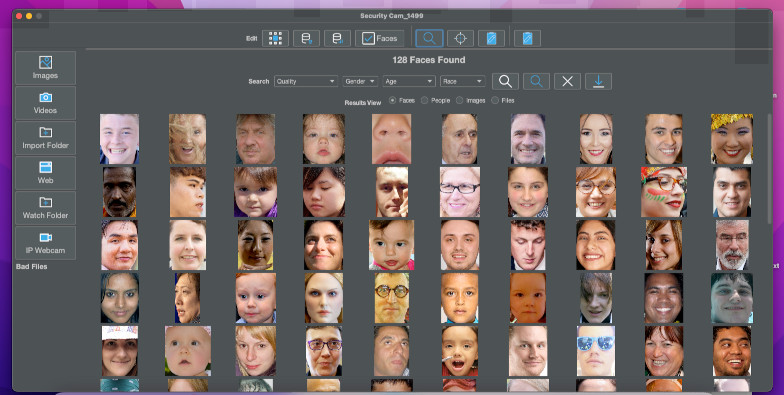Click the grid selection icon beside Edit
Screen dimensions: 784x395
coord(275,38)
